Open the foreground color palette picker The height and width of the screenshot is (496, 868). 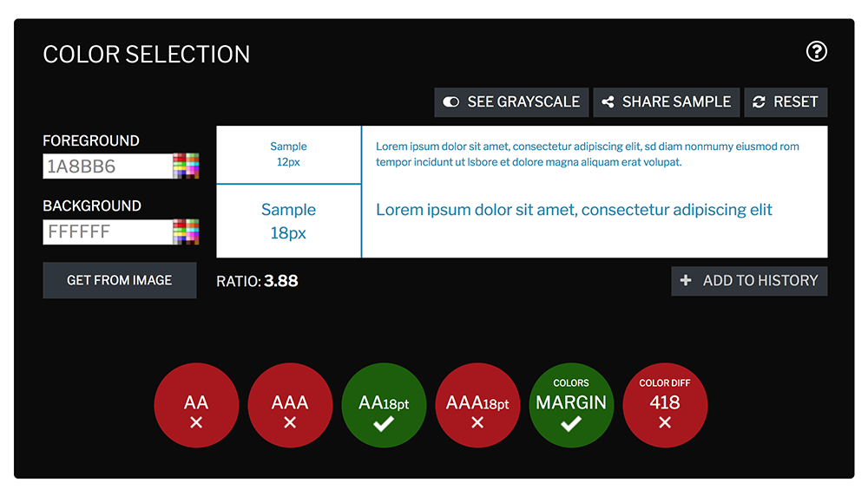tap(186, 166)
